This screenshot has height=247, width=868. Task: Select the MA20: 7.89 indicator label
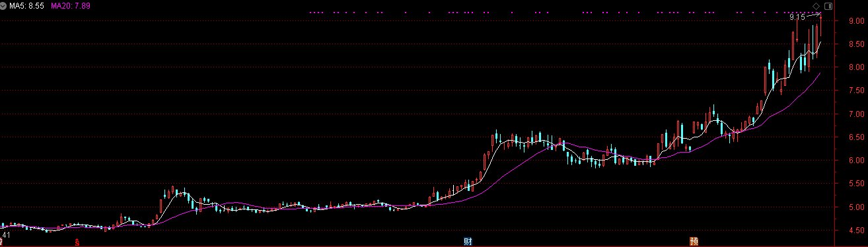pos(71,5)
